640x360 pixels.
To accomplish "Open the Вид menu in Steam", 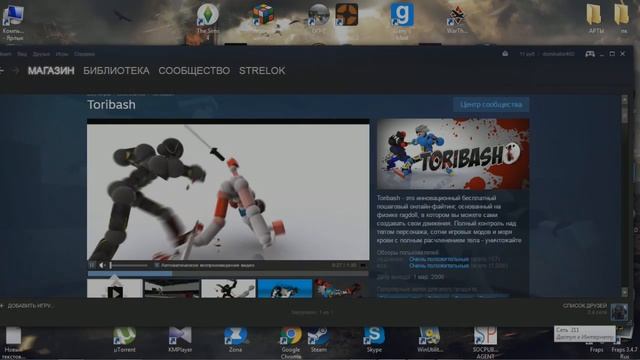I will point(22,54).
